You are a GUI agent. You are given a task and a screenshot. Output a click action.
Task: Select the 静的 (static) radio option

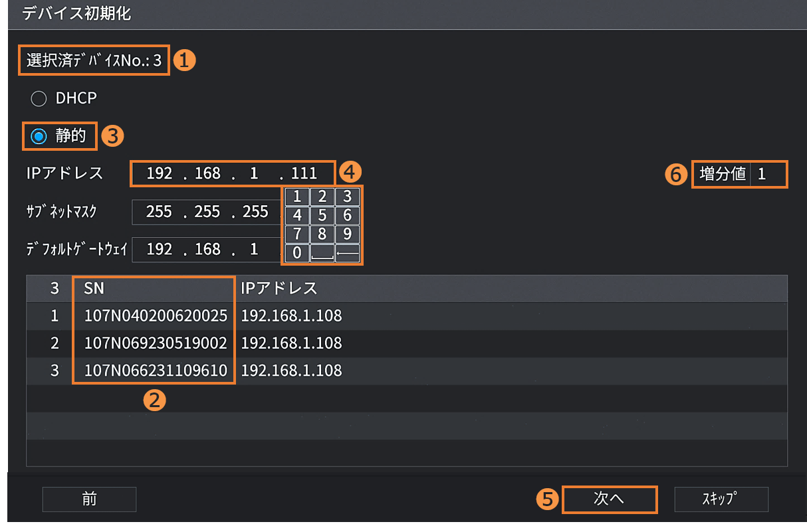point(39,135)
